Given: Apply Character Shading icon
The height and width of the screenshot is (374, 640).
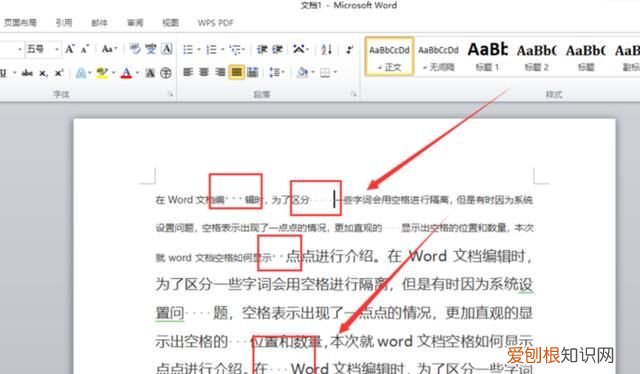Looking at the screenshot, I should point(150,73).
